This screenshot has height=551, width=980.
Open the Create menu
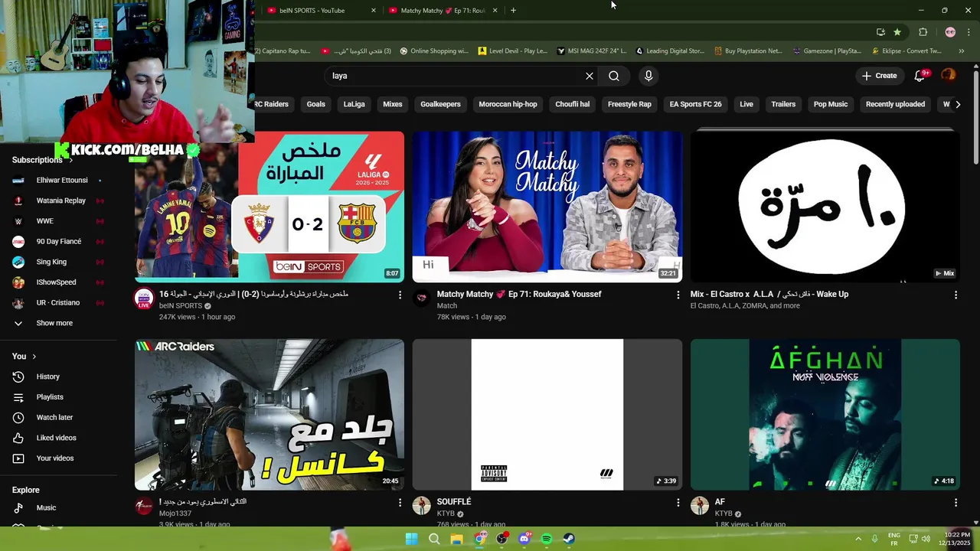tap(879, 76)
